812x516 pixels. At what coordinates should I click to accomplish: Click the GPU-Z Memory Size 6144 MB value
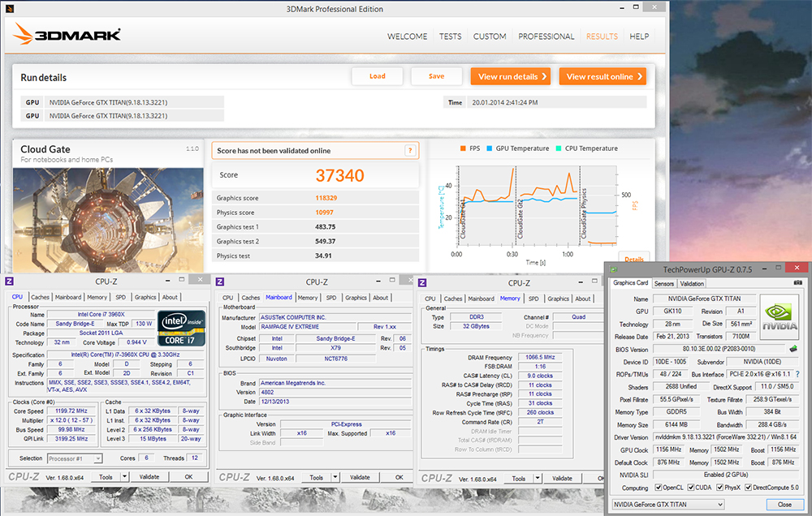tap(676, 424)
